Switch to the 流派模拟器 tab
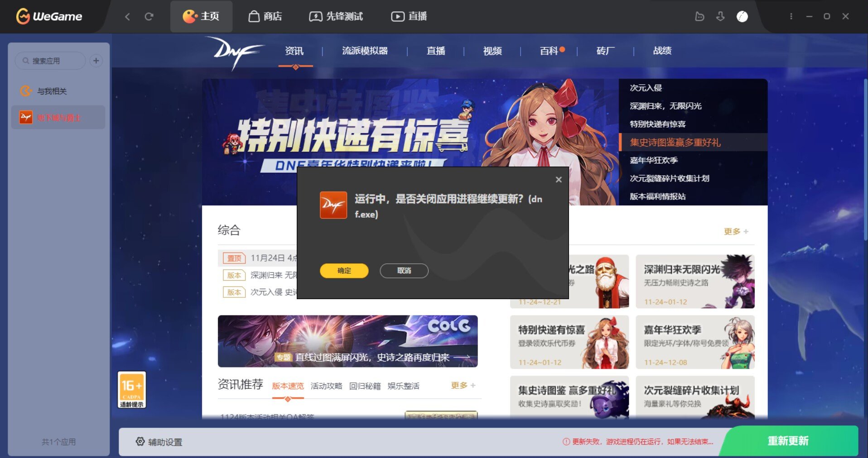Viewport: 868px width, 458px height. (365, 51)
